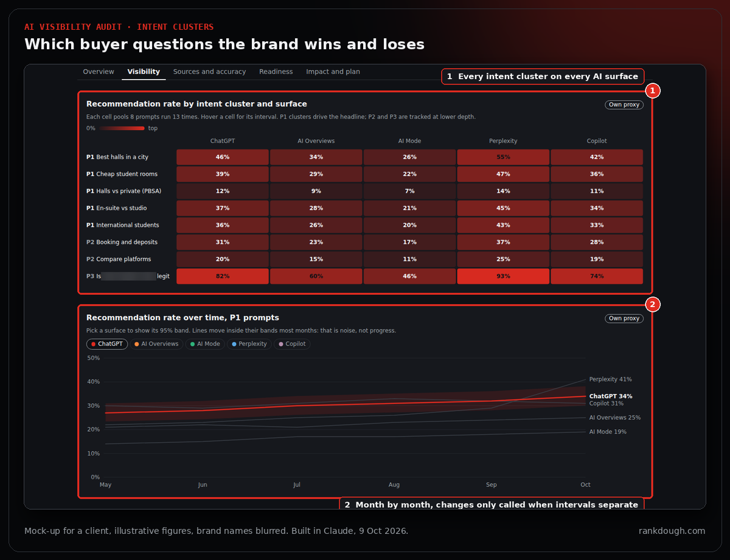730x560 pixels.
Task: Click the 'Copilot 31%' line end label
Action: (606, 404)
